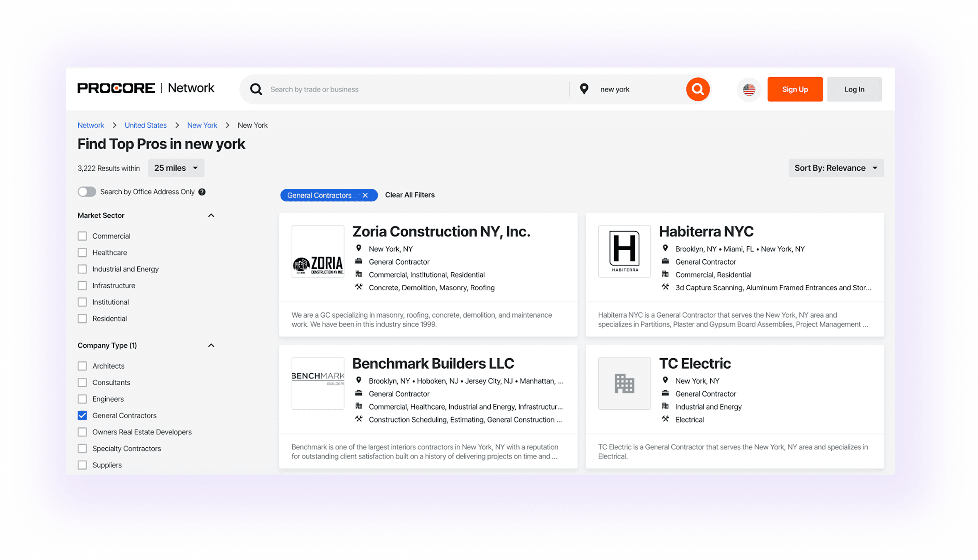The image size is (978, 560).
Task: Open the language selector flag icon
Action: 749,89
